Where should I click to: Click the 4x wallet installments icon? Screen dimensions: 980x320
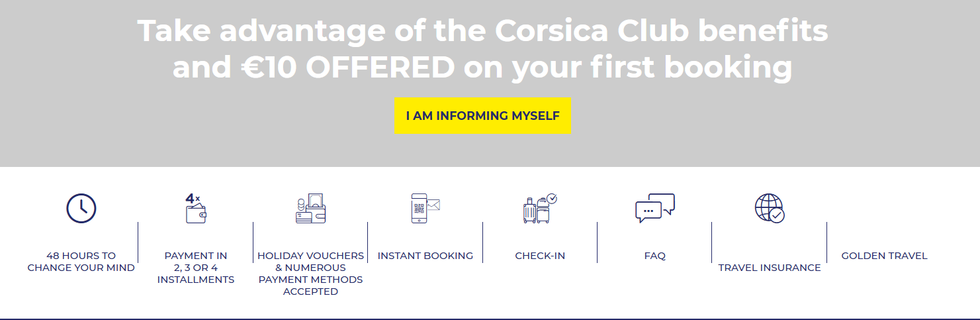(x=196, y=208)
